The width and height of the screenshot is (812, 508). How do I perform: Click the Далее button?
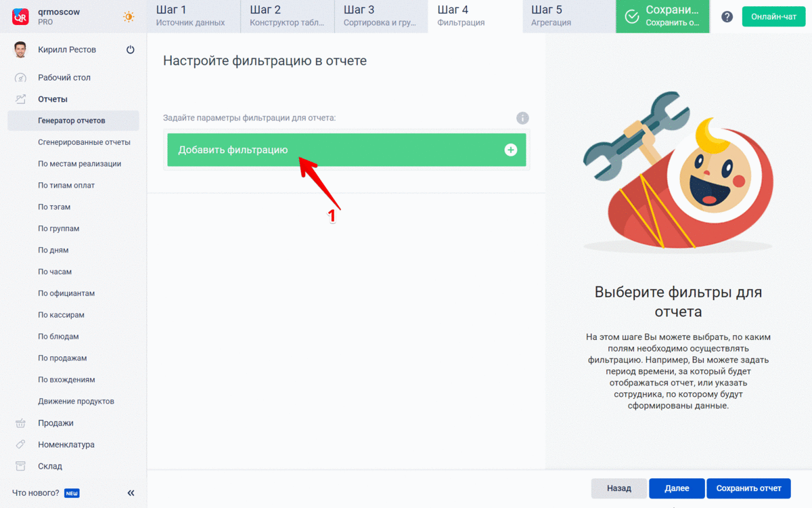(677, 488)
